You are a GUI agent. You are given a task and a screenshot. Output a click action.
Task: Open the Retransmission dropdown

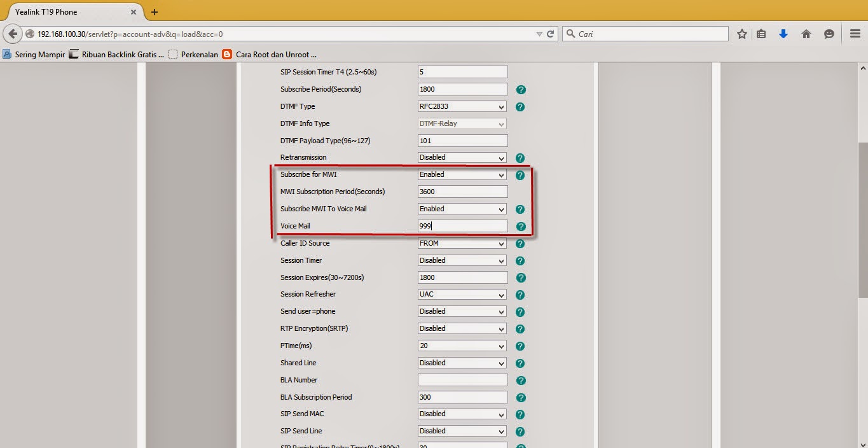point(462,157)
